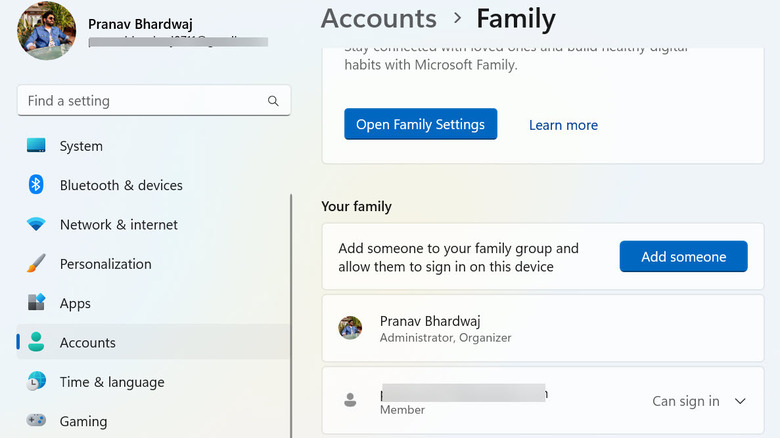Click the Gaming controller icon
Viewport: 780px width, 438px height.
[36, 421]
